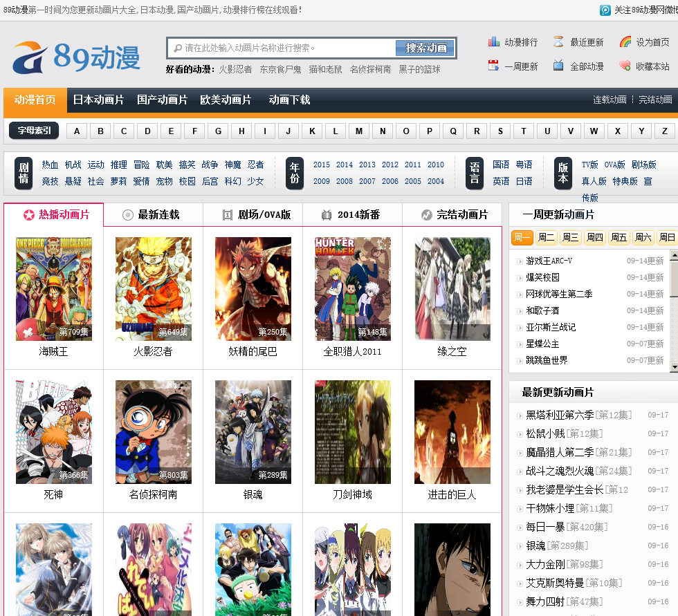Filter by 日语 language
The width and height of the screenshot is (678, 616).
(x=524, y=181)
